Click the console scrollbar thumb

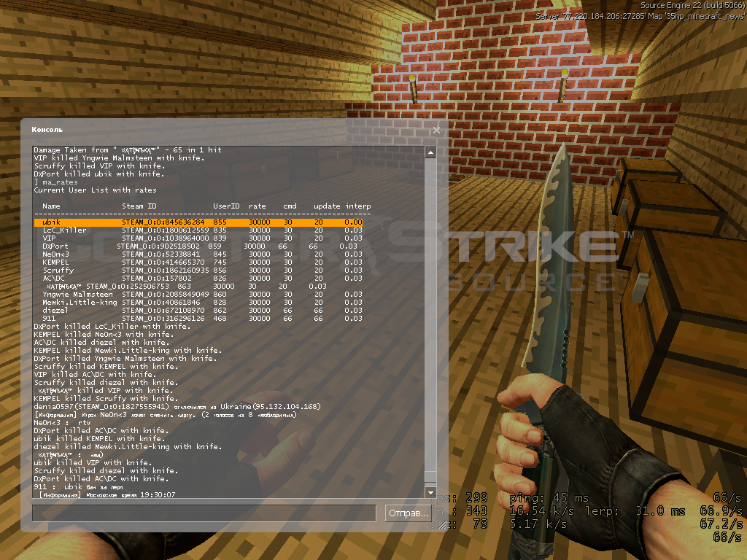pyautogui.click(x=430, y=477)
